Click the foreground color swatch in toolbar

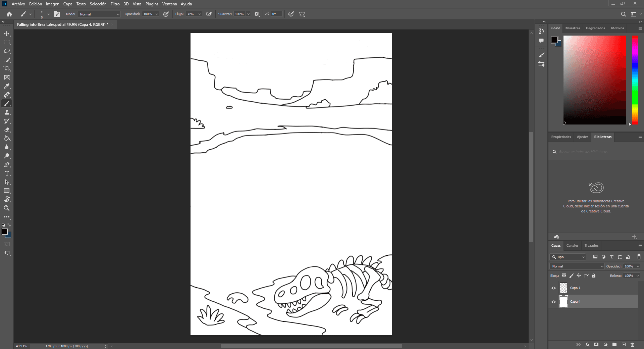[x=4, y=232]
